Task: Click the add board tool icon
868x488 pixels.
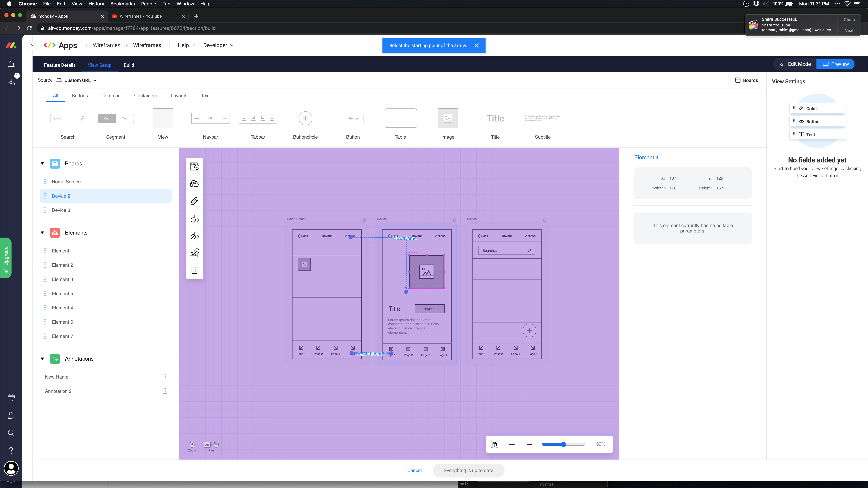Action: point(194,166)
